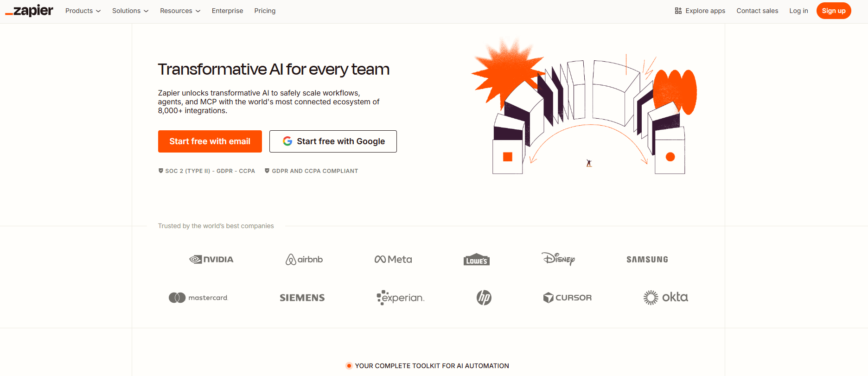The image size is (868, 376).
Task: Select the NVIDIA company logo
Action: [211, 259]
